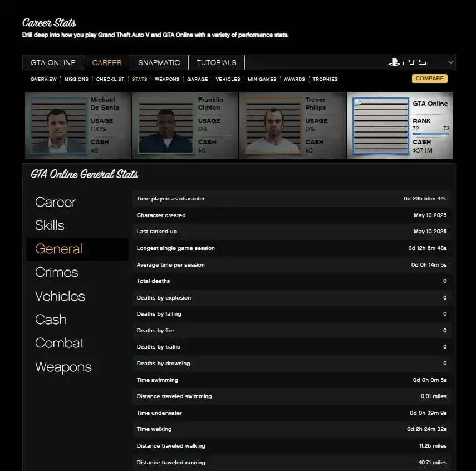Open the WEAPONS sub-menu item
Image resolution: width=476 pixels, height=471 pixels.
point(167,79)
